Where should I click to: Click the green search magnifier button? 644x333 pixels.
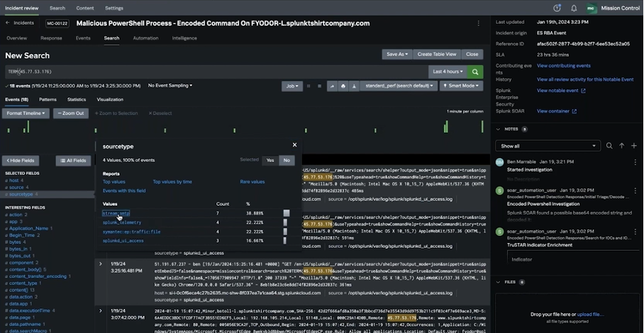coord(475,72)
